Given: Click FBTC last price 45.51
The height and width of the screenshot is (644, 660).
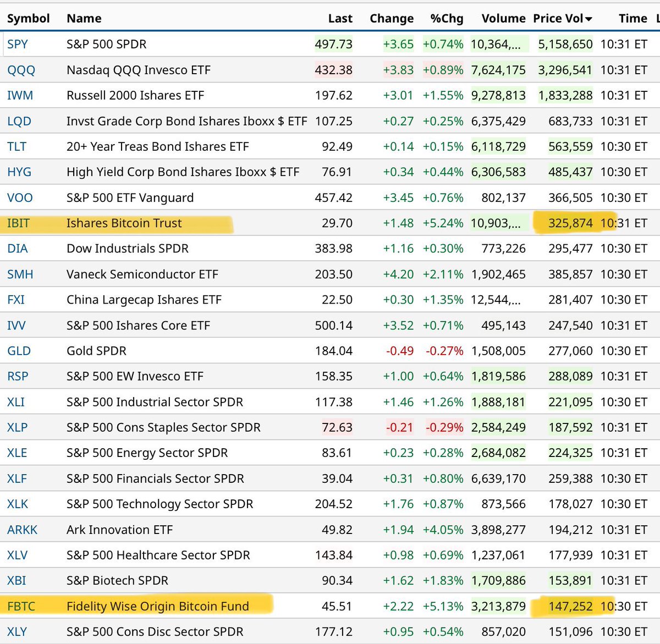Looking at the screenshot, I should click(x=337, y=606).
